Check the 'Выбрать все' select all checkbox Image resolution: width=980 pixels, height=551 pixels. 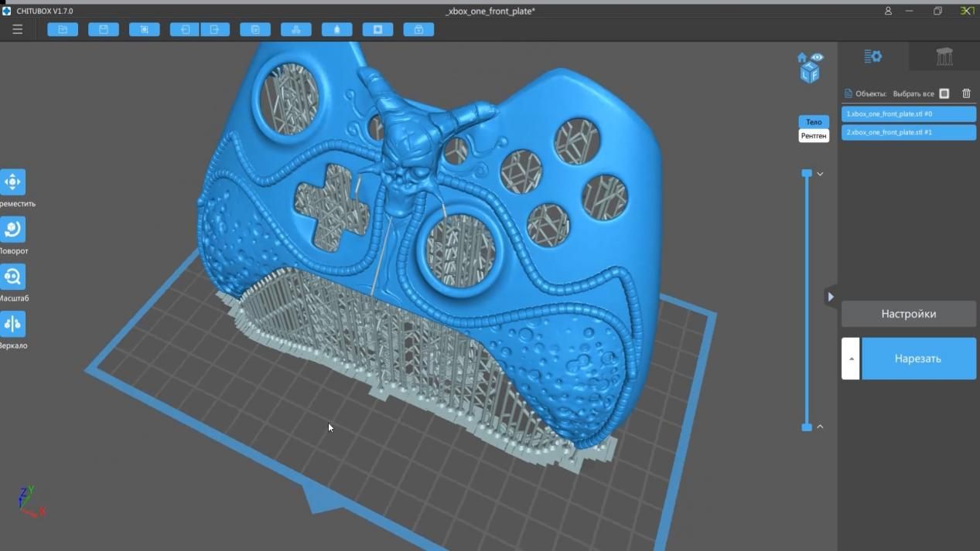tap(944, 94)
